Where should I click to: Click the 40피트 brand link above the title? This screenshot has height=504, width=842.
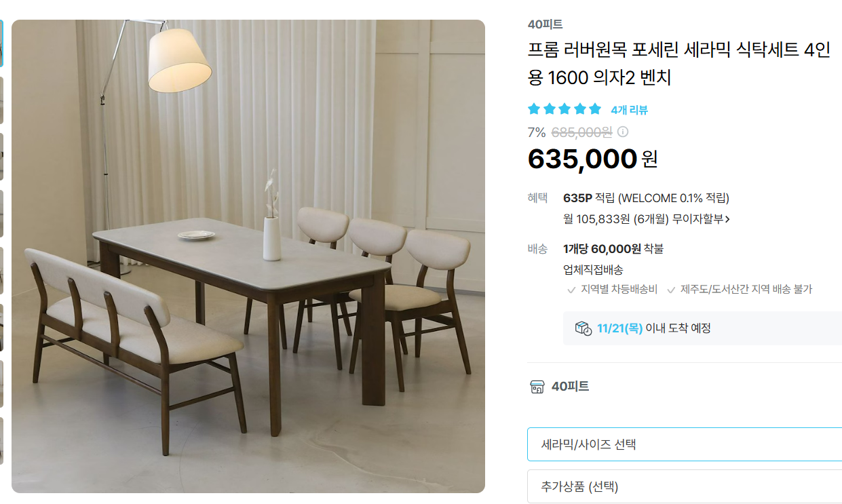point(545,24)
